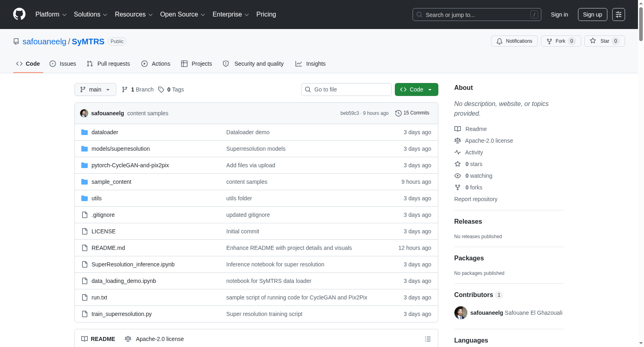Screen dimensions: 644x347
Task: Click the run.txt file icon
Action: point(85,297)
